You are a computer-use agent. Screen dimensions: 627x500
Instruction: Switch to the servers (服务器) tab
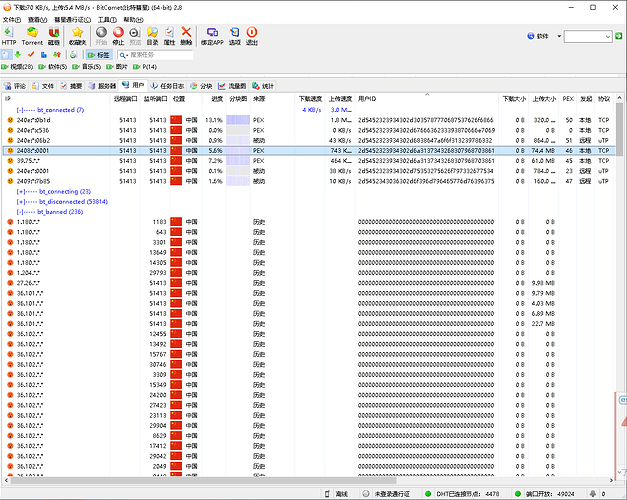[x=102, y=86]
